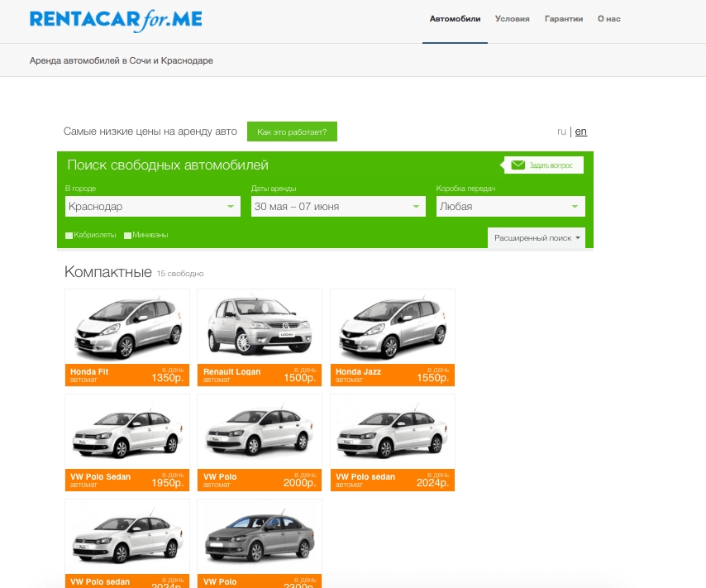Open the VW Polo sedan 2024р. photo in second row
Viewport: 706px width, 588px height.
point(393,432)
